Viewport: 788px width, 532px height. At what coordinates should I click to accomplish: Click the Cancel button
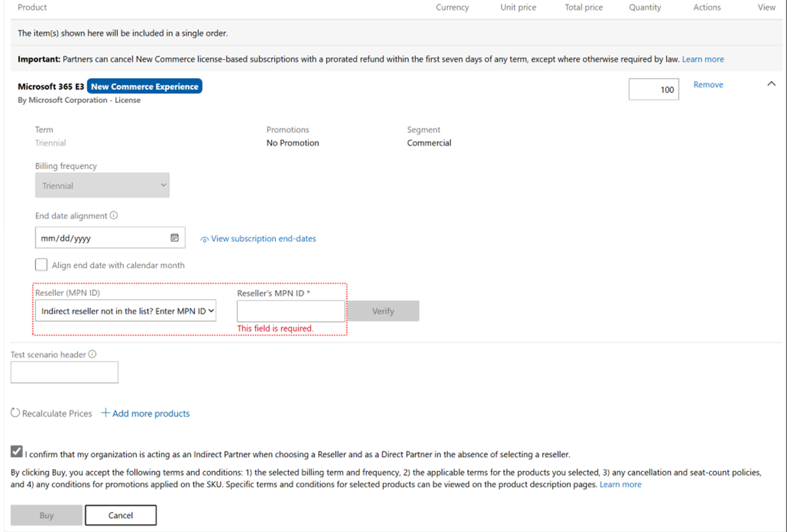120,515
